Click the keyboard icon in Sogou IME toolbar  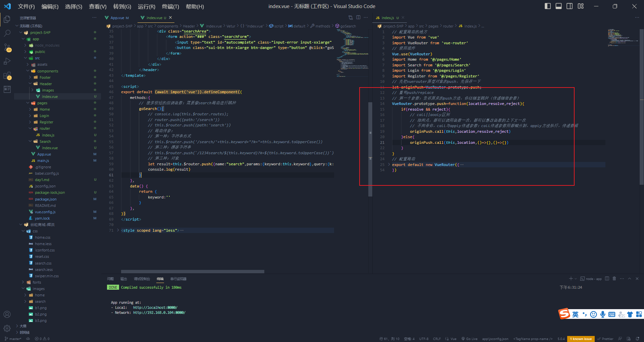click(x=612, y=314)
